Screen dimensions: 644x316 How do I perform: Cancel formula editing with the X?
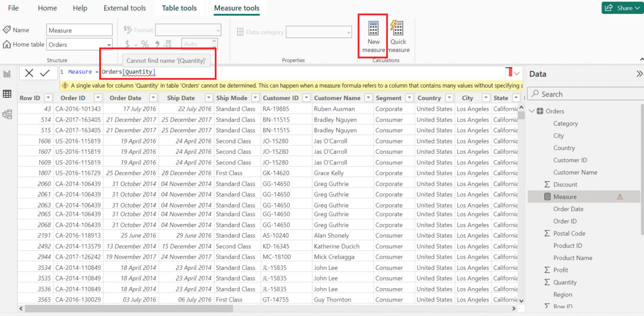[30, 73]
